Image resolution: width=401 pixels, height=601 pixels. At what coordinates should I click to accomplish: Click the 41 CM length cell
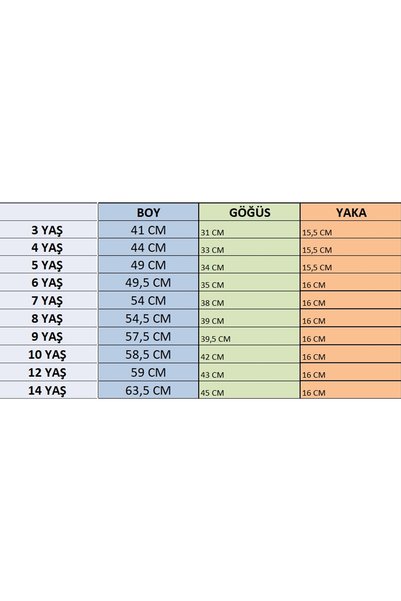click(x=148, y=230)
